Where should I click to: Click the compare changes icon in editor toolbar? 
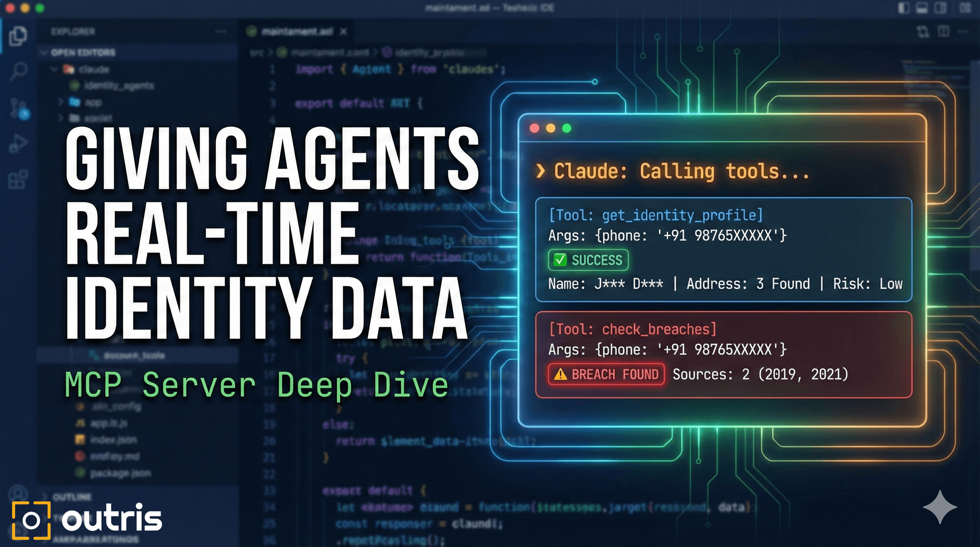tap(923, 31)
